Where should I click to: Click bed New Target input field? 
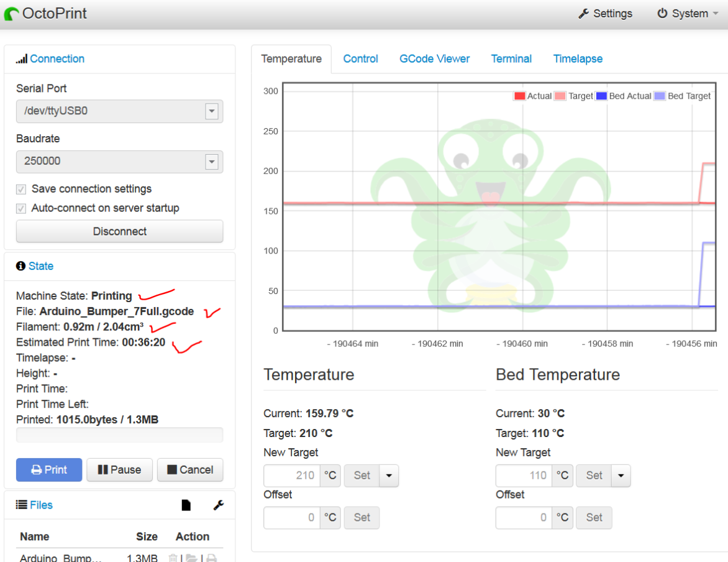tap(524, 476)
